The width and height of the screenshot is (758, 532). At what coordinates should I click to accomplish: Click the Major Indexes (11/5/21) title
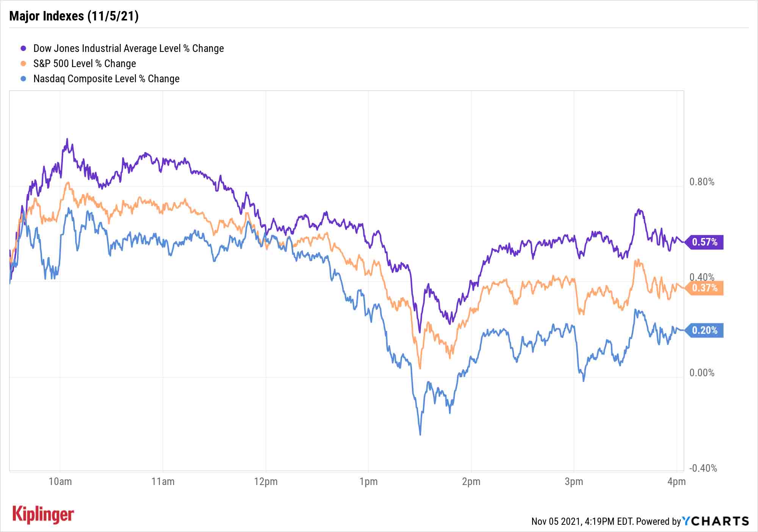pyautogui.click(x=74, y=16)
